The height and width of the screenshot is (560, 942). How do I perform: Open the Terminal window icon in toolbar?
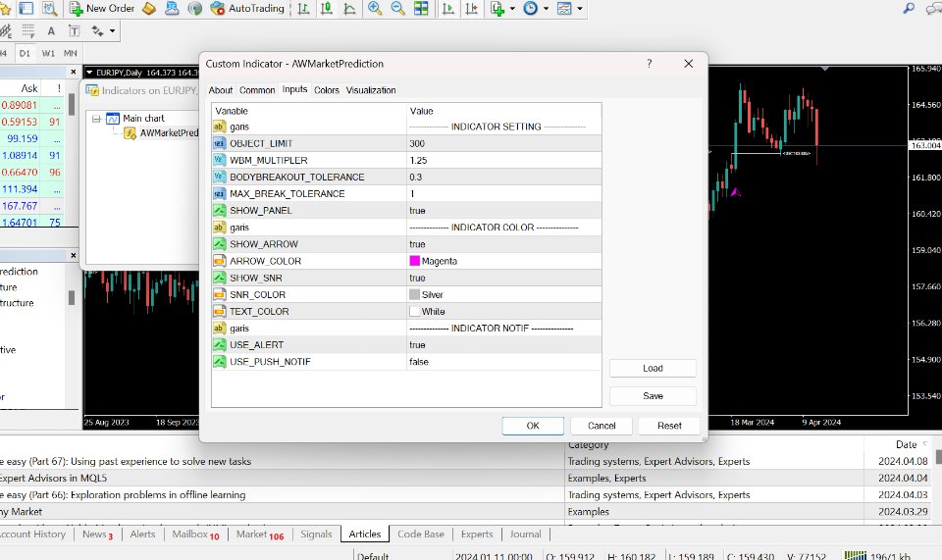pos(26,9)
